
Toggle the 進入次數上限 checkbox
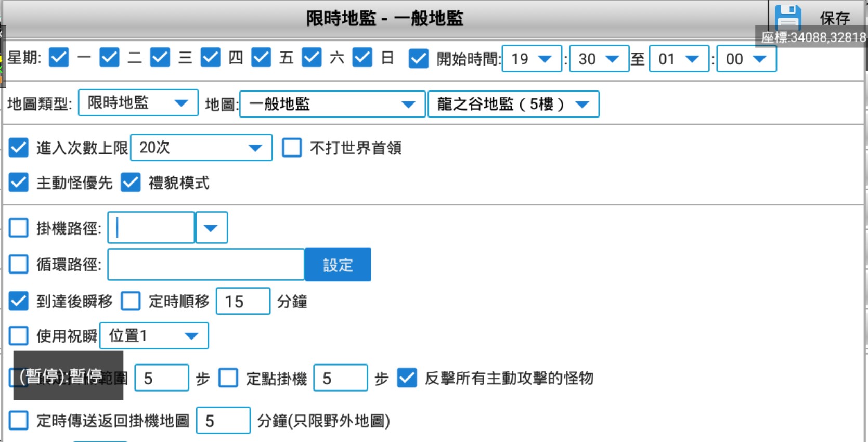19,148
